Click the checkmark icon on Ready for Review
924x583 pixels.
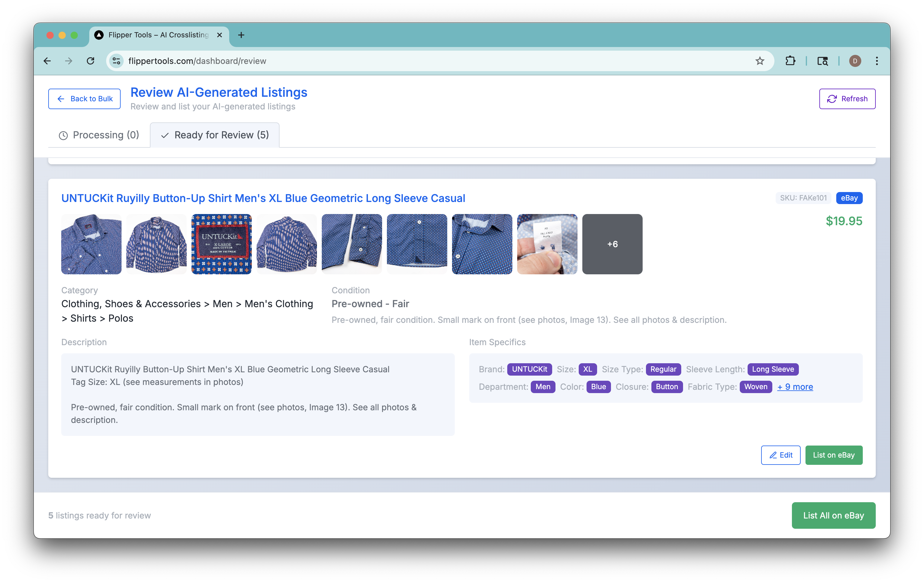tap(165, 135)
